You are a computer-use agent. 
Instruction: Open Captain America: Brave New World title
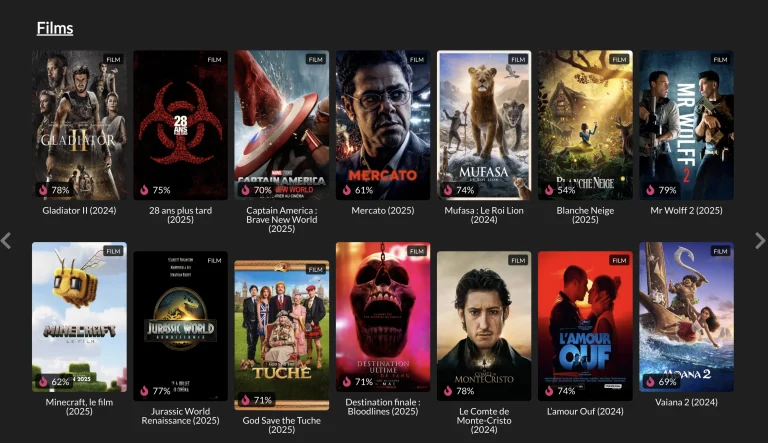coord(282,219)
